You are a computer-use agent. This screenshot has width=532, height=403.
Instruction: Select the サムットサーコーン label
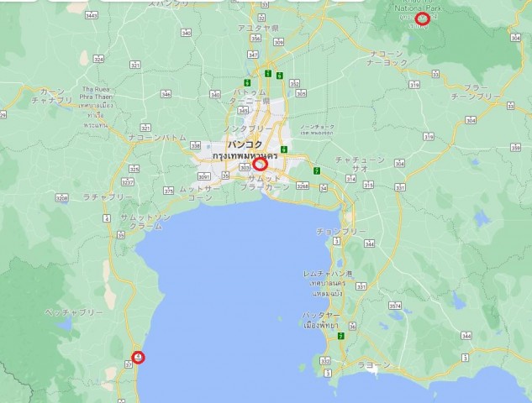200,193
